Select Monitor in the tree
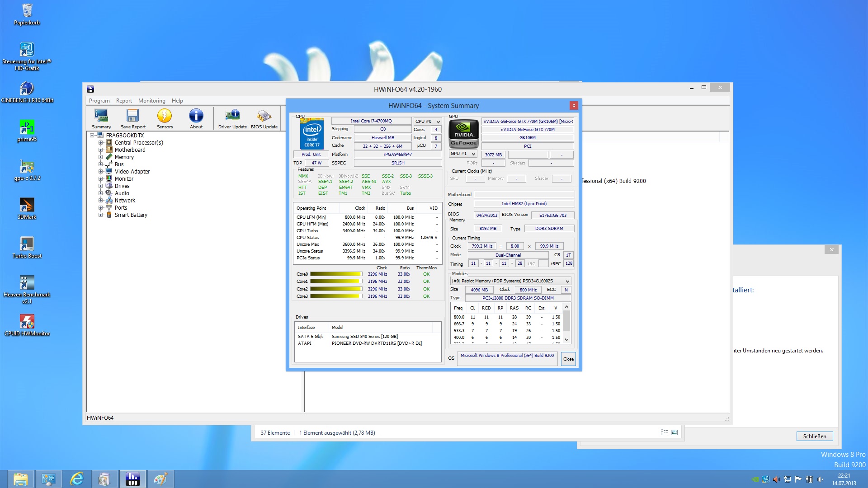Image resolution: width=868 pixels, height=488 pixels. [x=124, y=179]
